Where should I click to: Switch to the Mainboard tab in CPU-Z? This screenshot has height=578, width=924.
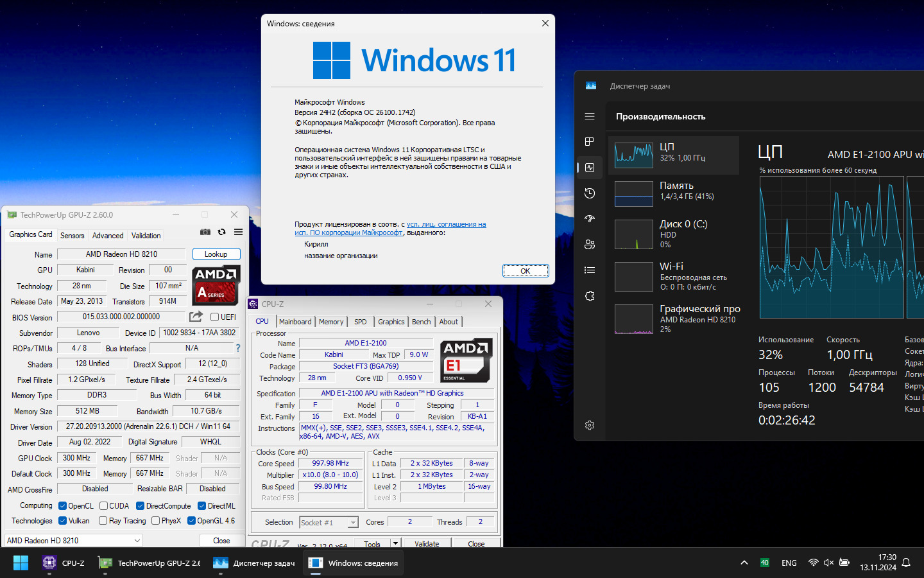coord(295,322)
